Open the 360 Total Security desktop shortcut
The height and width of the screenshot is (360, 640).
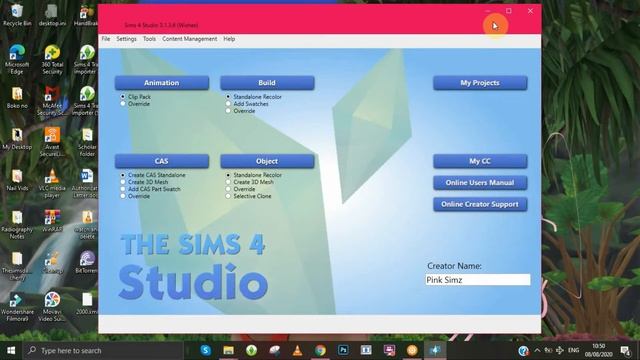click(x=52, y=59)
